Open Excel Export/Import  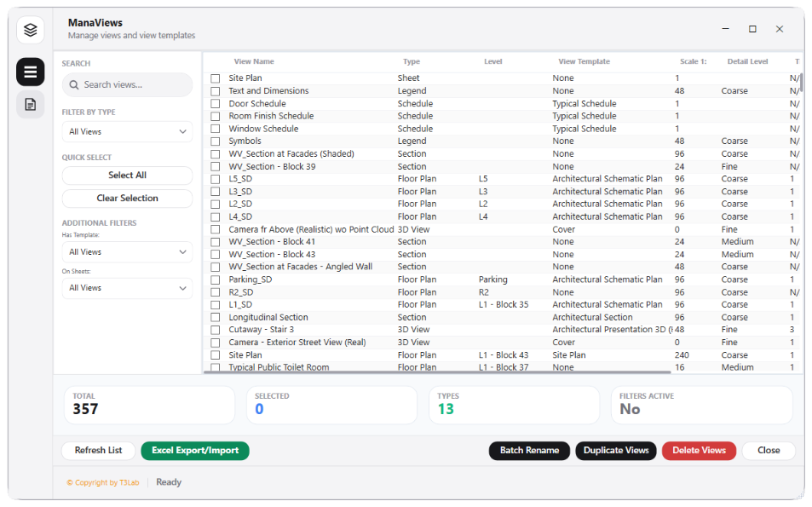click(x=195, y=451)
